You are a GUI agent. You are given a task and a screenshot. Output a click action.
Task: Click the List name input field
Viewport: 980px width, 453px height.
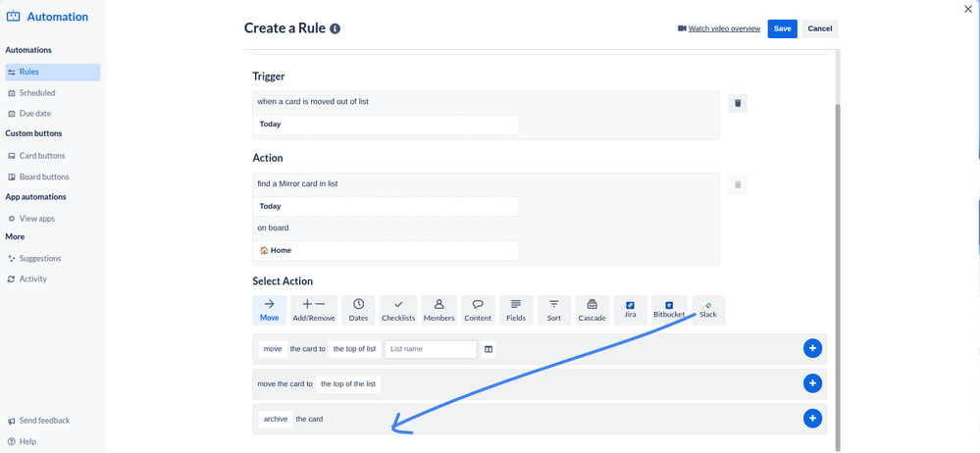point(431,349)
